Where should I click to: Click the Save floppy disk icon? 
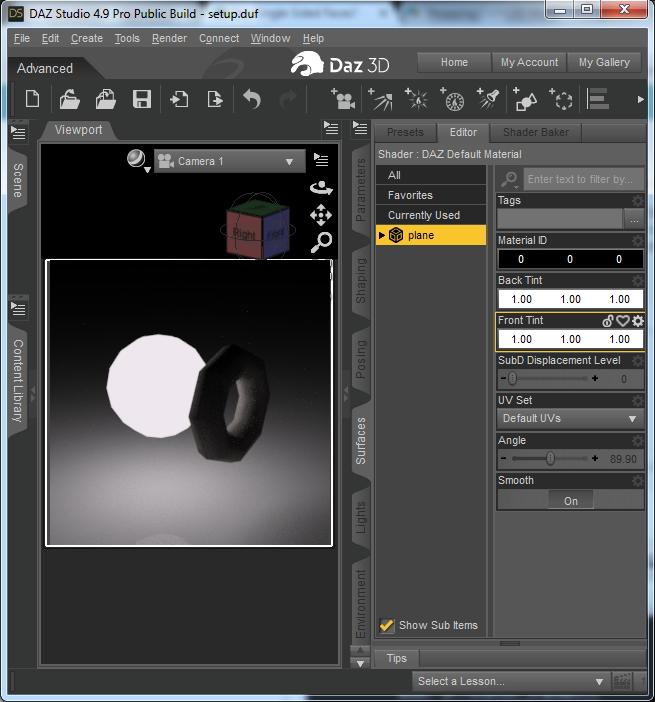click(141, 99)
